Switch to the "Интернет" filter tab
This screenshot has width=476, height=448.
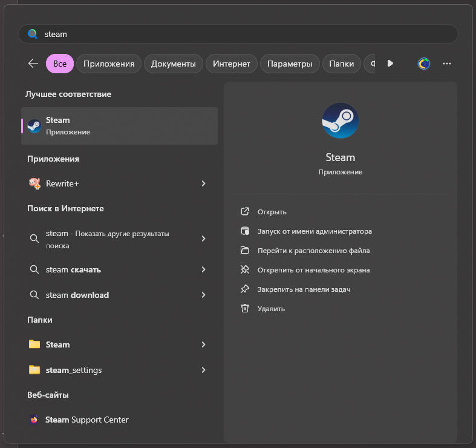coord(231,64)
